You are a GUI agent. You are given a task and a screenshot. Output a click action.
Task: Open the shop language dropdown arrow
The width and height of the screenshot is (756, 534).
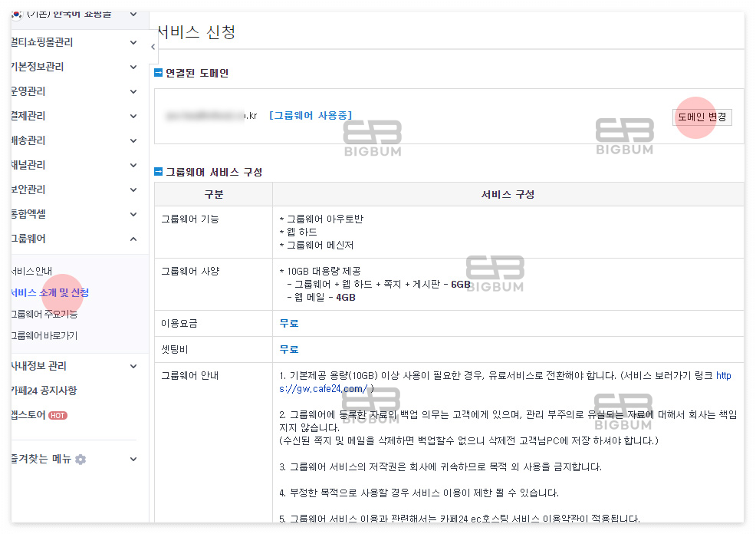tap(133, 15)
